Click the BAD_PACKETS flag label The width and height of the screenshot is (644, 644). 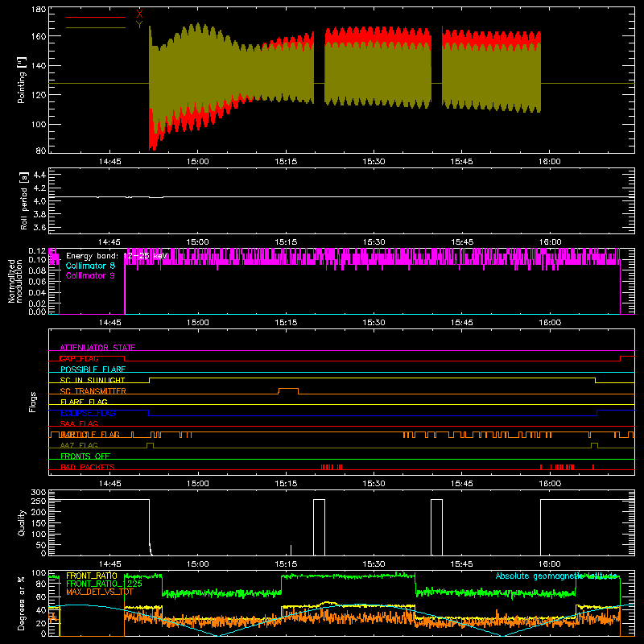[88, 467]
